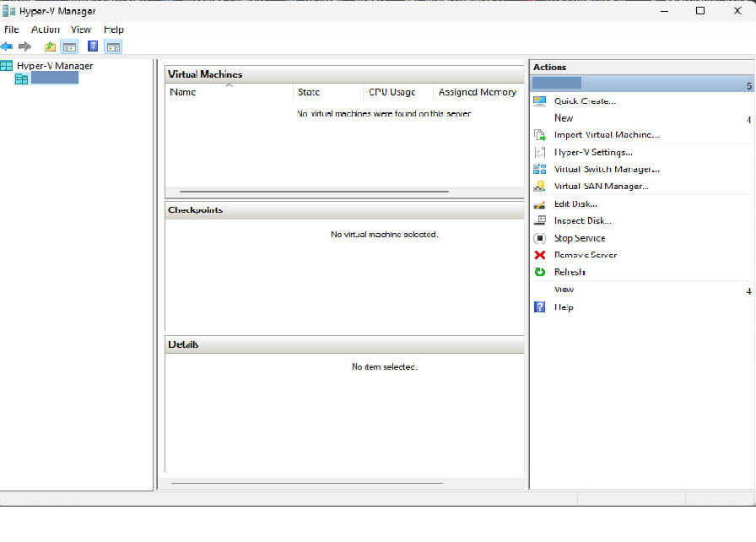Open Import Virtual Machine action
The height and width of the screenshot is (542, 756).
coord(607,135)
